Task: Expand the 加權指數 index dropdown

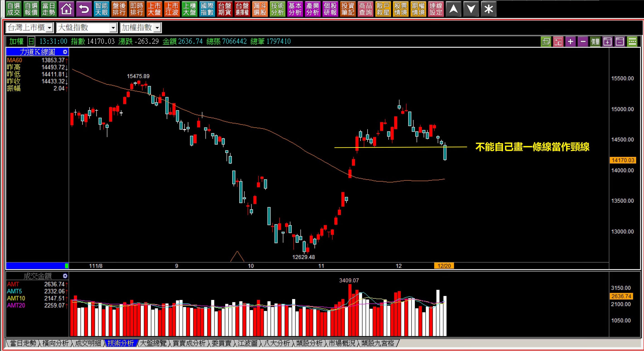Action: 157,28
